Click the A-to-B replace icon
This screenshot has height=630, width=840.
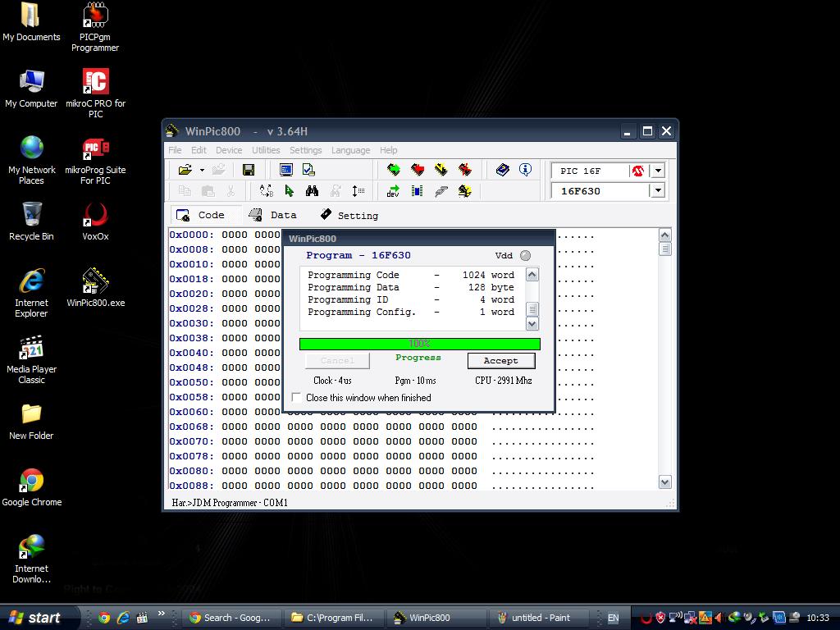267,190
